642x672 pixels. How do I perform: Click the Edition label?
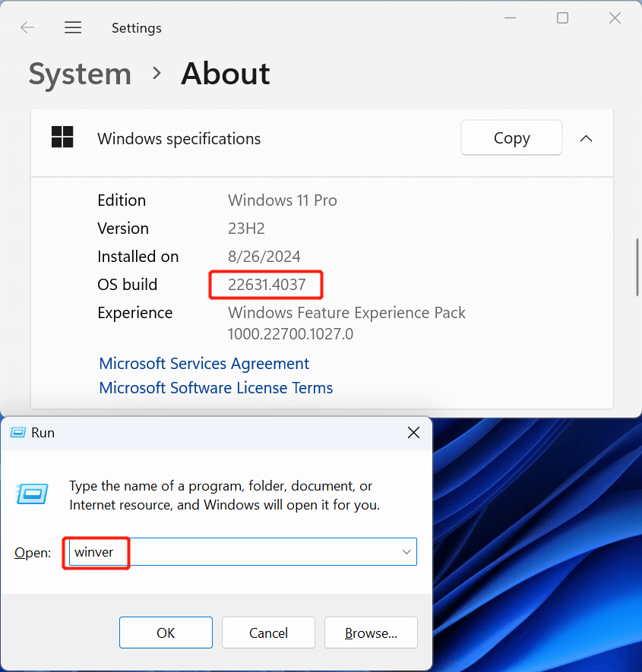coord(122,200)
